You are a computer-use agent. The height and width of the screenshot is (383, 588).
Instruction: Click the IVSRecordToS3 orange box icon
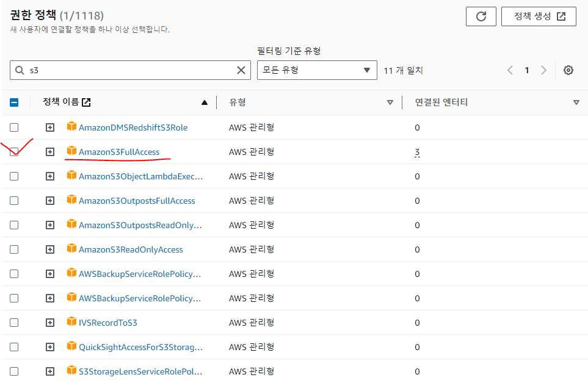71,321
